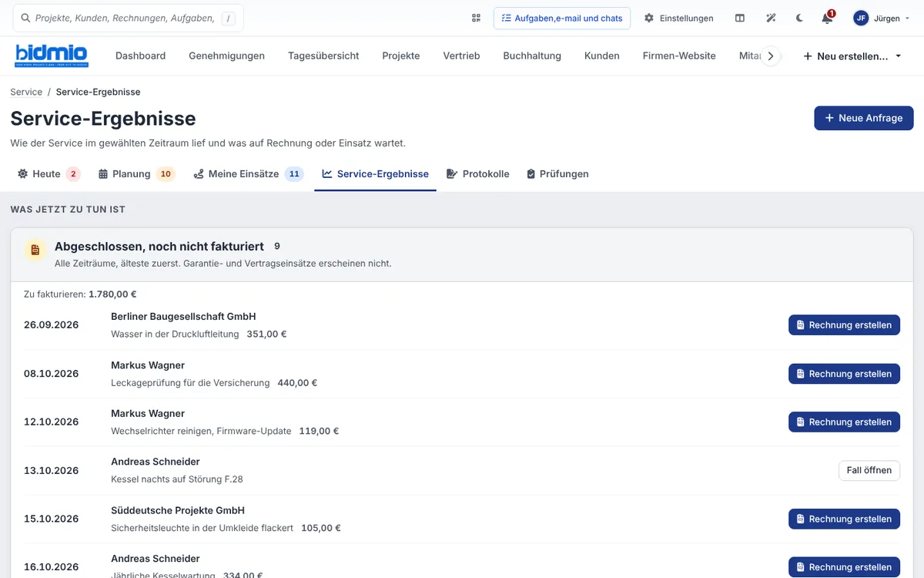Switch to the Heute tab
The width and height of the screenshot is (924, 578).
coord(49,174)
